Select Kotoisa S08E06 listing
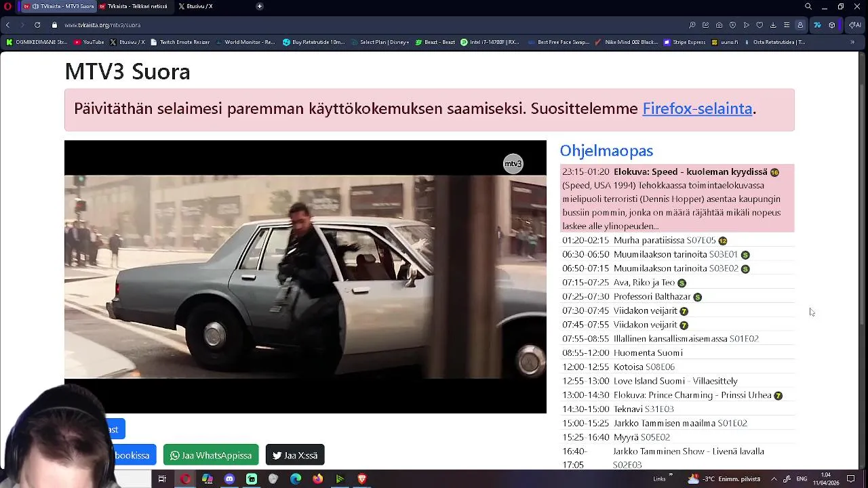Image resolution: width=868 pixels, height=488 pixels. (x=677, y=367)
